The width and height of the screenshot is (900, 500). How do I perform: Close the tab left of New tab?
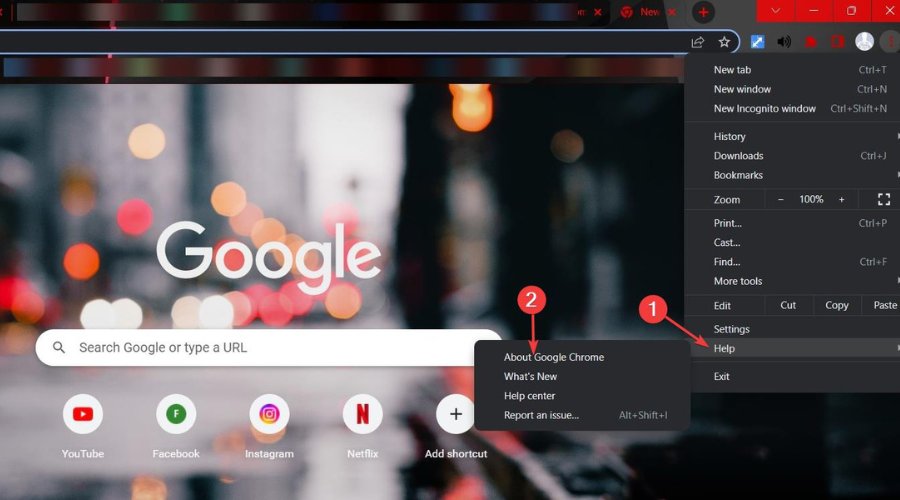[x=598, y=12]
